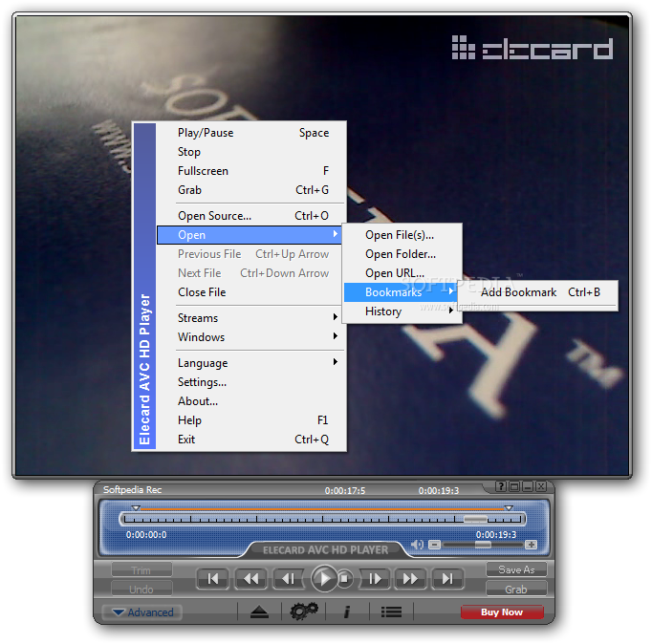
Task: Expand the Language submenu
Action: pos(250,363)
